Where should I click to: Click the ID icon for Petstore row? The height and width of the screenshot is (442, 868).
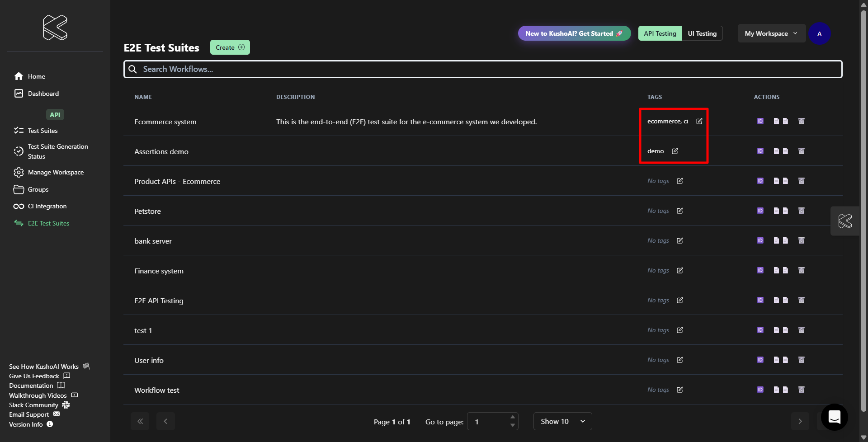click(760, 211)
